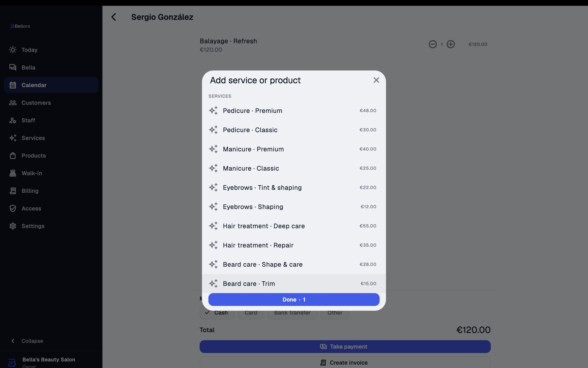588x368 pixels.
Task: Decrease Balayage quantity with minus icon
Action: pos(432,44)
